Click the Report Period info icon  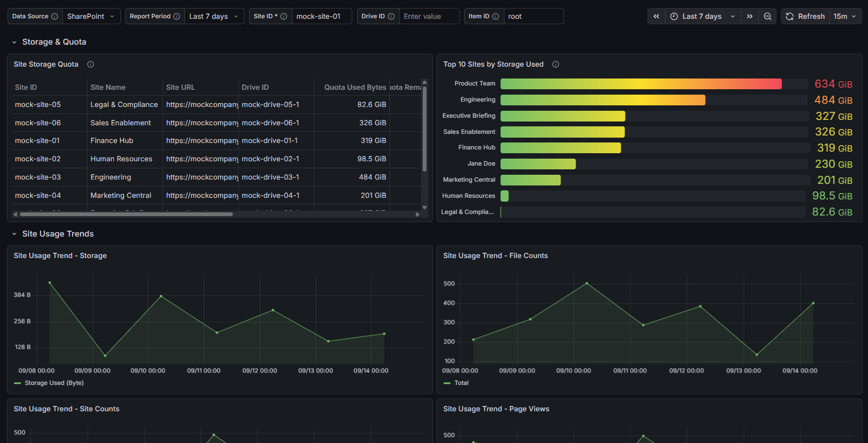tap(176, 16)
